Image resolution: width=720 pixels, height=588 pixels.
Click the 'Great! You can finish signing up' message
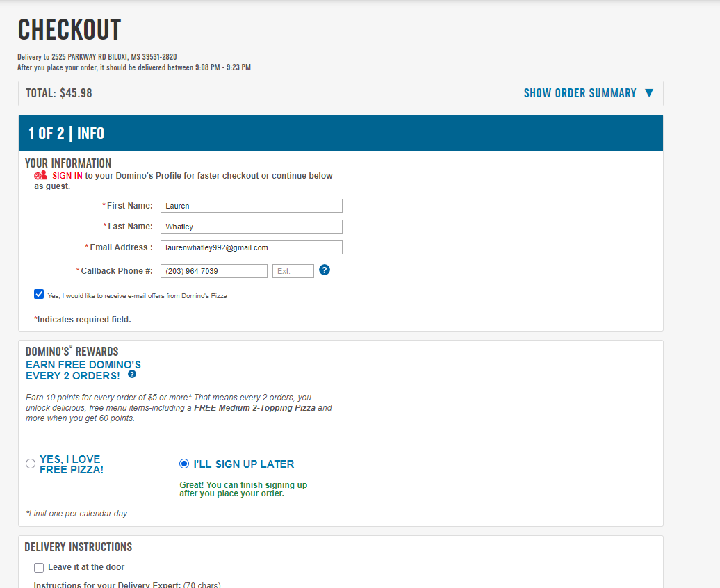[x=243, y=489]
